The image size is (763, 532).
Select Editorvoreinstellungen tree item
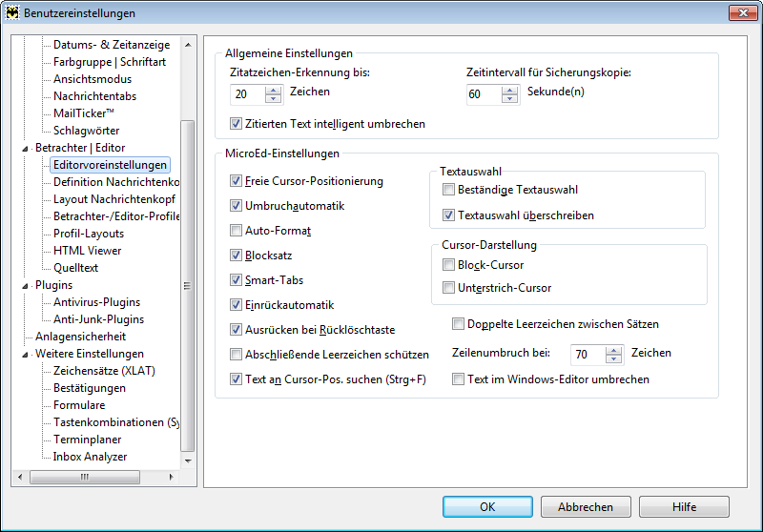pyautogui.click(x=110, y=165)
